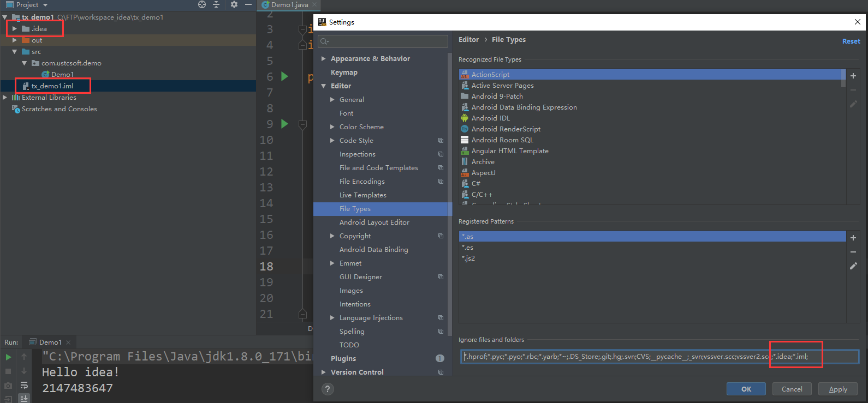Expand the .idea folder
The height and width of the screenshot is (403, 868).
click(x=15, y=28)
